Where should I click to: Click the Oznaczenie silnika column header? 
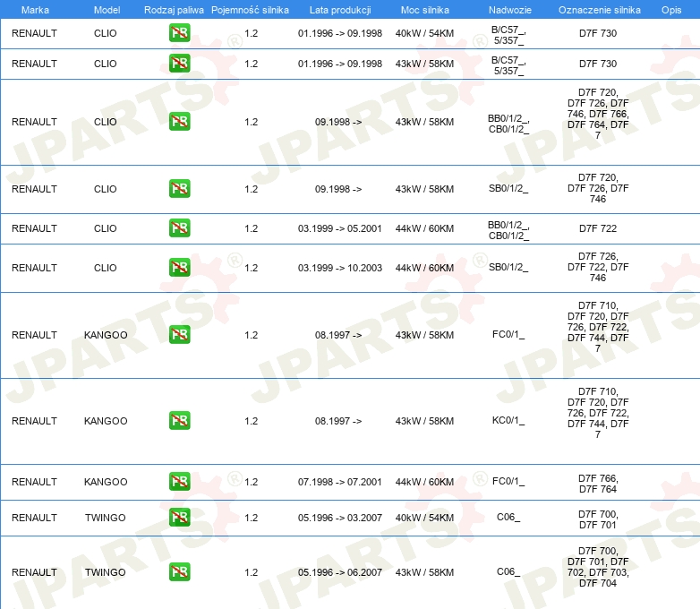tap(599, 10)
